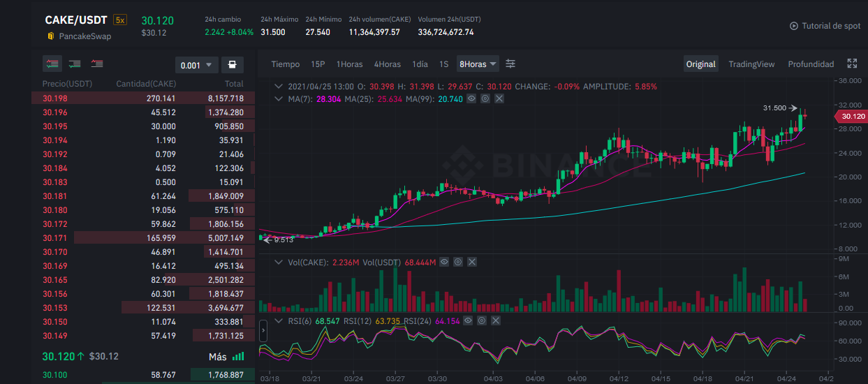Select the sell-orders-only order book view icon
This screenshot has height=384, width=868.
pos(97,64)
